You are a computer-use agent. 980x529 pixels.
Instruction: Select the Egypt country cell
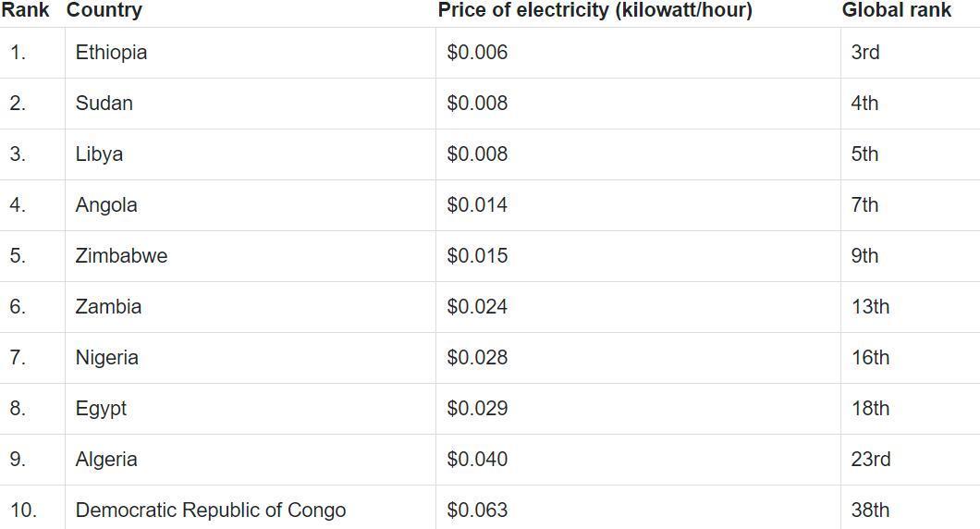101,409
